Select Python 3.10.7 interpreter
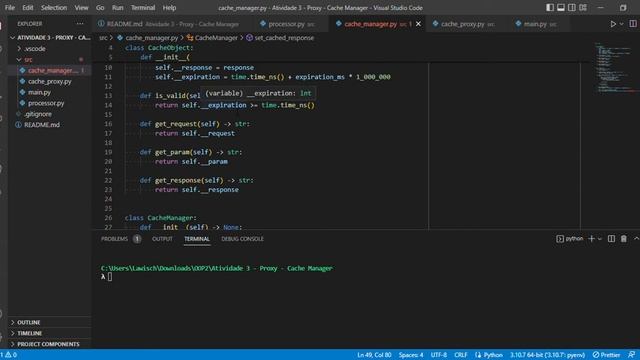This screenshot has height=360, width=640. [x=547, y=355]
